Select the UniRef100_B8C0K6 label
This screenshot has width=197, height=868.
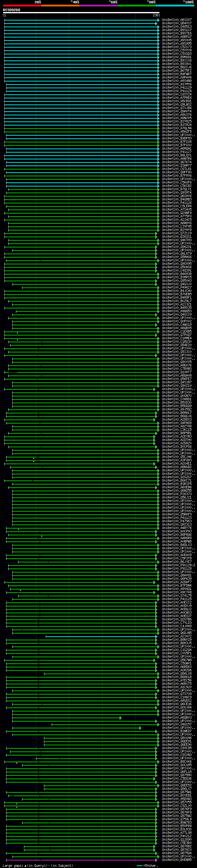click(177, 762)
